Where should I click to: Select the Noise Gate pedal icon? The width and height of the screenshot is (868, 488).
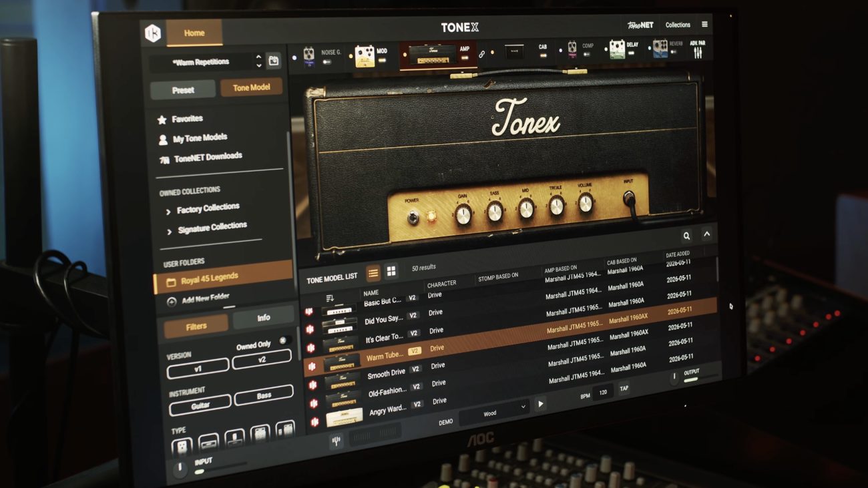[x=309, y=56]
